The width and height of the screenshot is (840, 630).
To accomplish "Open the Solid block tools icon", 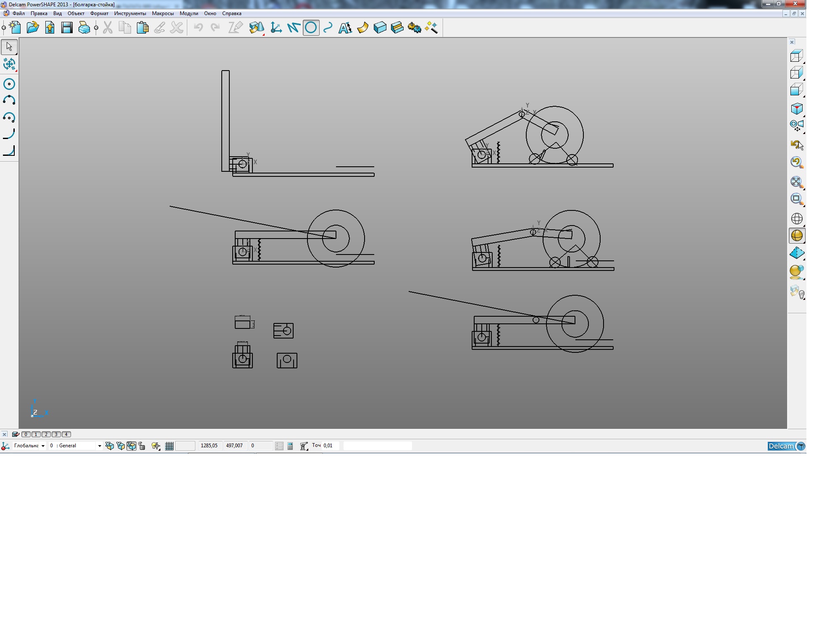I will [380, 28].
